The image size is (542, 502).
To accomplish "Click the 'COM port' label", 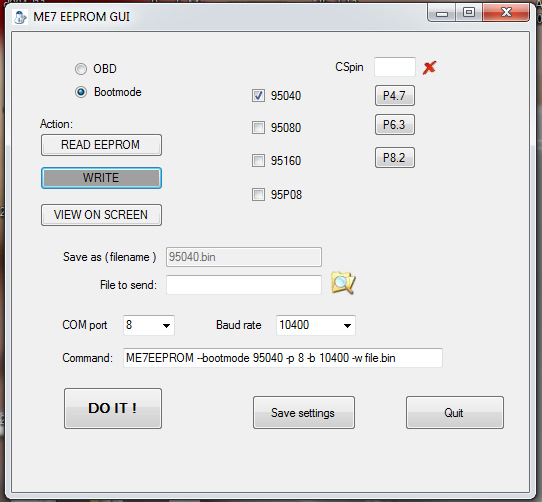I will (85, 325).
